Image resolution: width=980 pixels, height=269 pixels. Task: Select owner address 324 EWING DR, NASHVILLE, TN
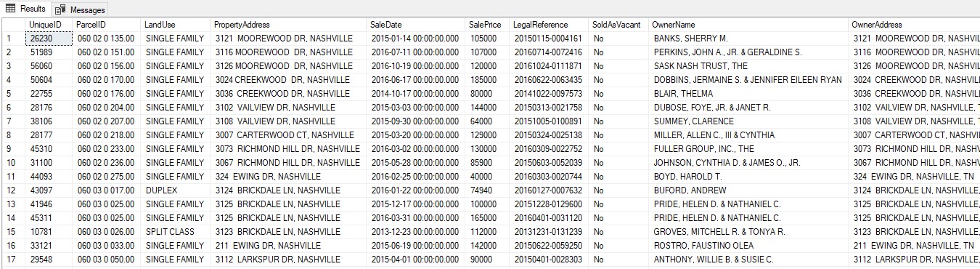click(915, 177)
